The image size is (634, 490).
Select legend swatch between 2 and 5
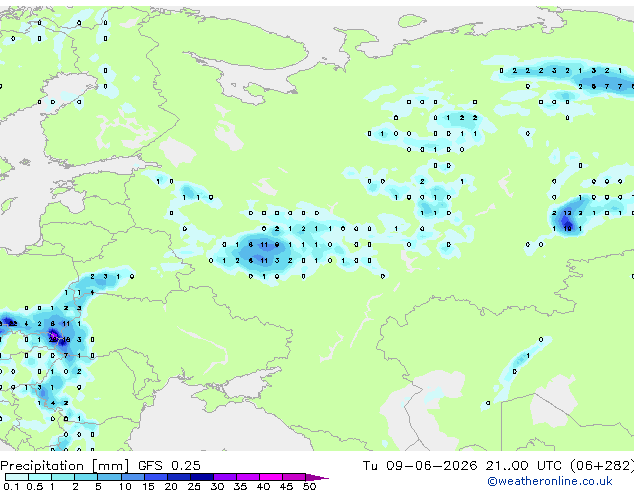point(86,477)
